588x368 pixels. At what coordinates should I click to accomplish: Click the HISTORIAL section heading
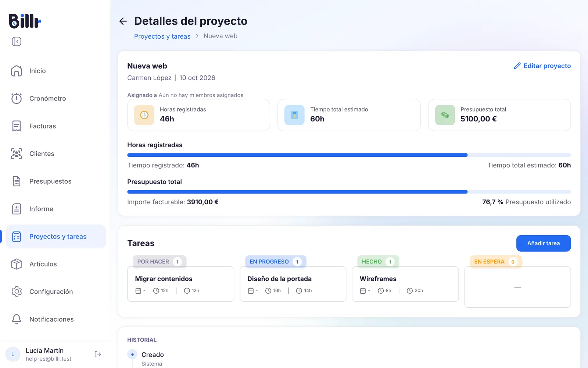[142, 340]
